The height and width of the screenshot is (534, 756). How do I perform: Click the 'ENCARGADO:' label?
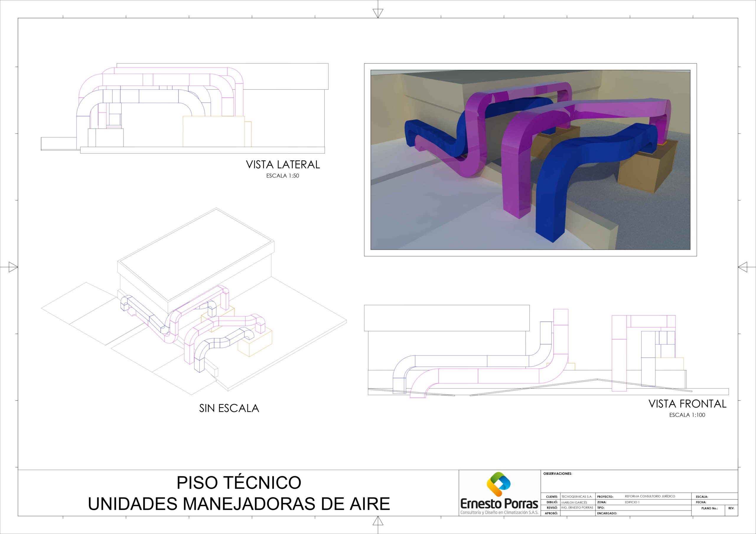click(607, 513)
